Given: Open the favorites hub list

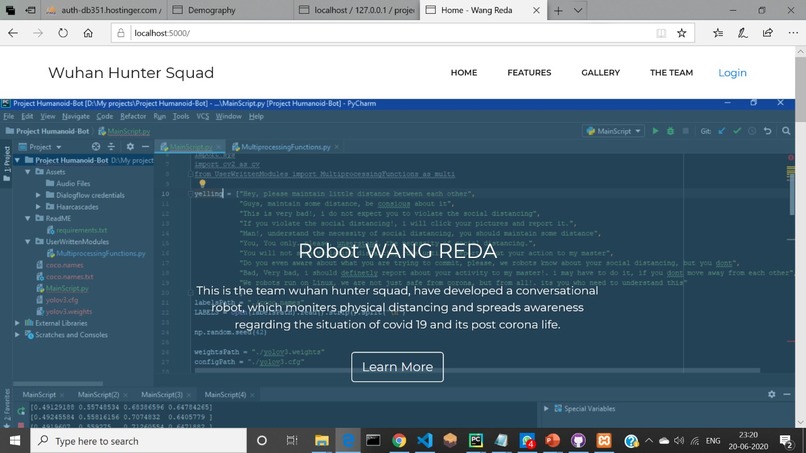Looking at the screenshot, I should [718, 33].
